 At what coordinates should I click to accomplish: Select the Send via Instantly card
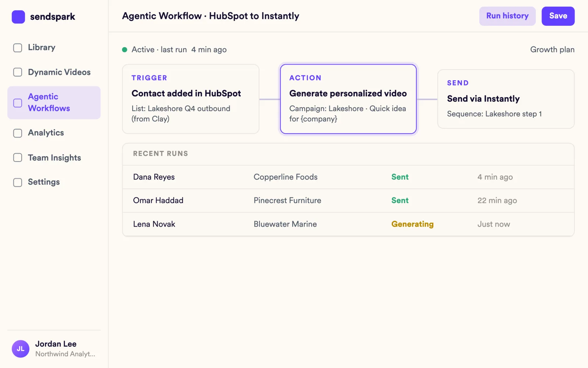pos(506,99)
